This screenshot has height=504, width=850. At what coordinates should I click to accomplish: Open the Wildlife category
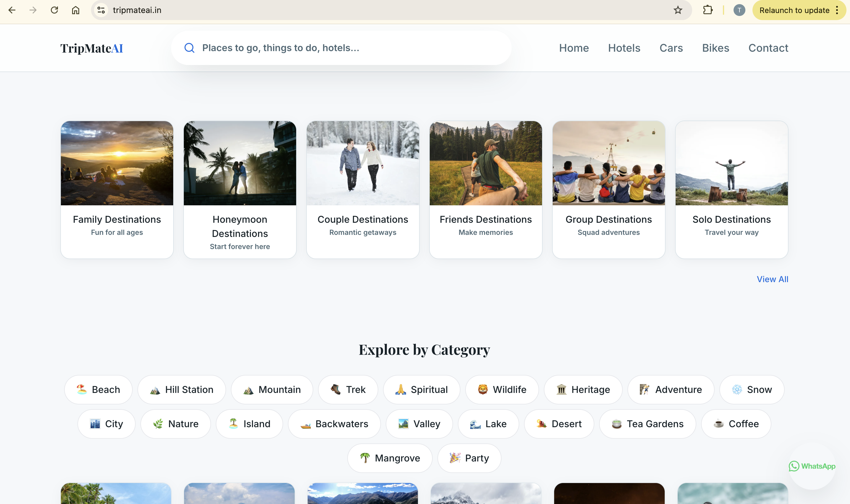(x=502, y=389)
